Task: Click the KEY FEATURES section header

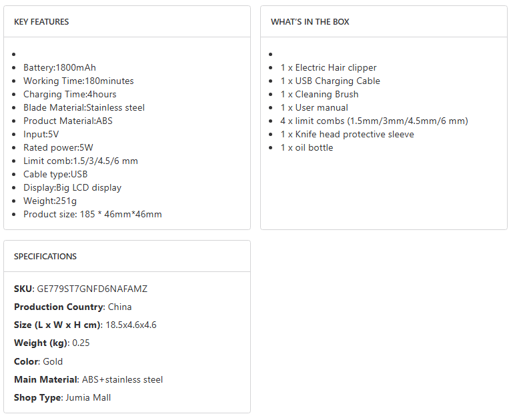Action: [41, 22]
